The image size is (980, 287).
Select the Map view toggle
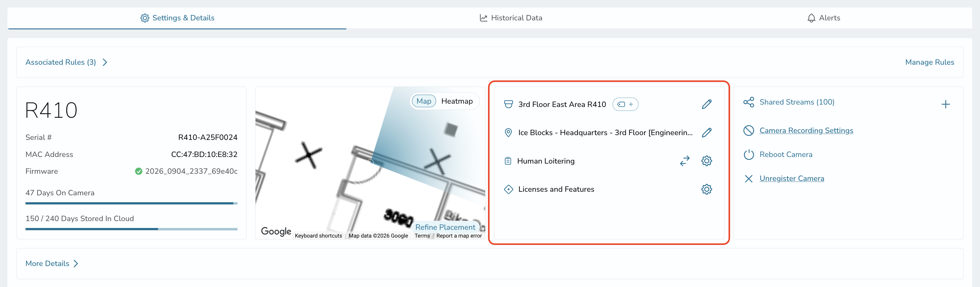423,101
